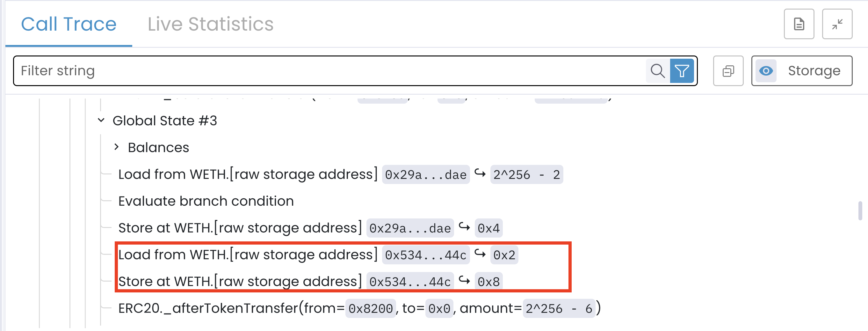Image resolution: width=868 pixels, height=331 pixels.
Task: Click the 2^256 - 2 value chip
Action: pyautogui.click(x=526, y=175)
